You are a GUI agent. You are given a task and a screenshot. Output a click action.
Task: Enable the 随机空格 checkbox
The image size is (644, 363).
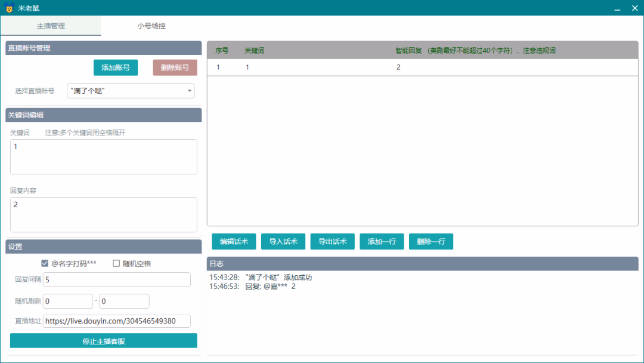pyautogui.click(x=116, y=263)
